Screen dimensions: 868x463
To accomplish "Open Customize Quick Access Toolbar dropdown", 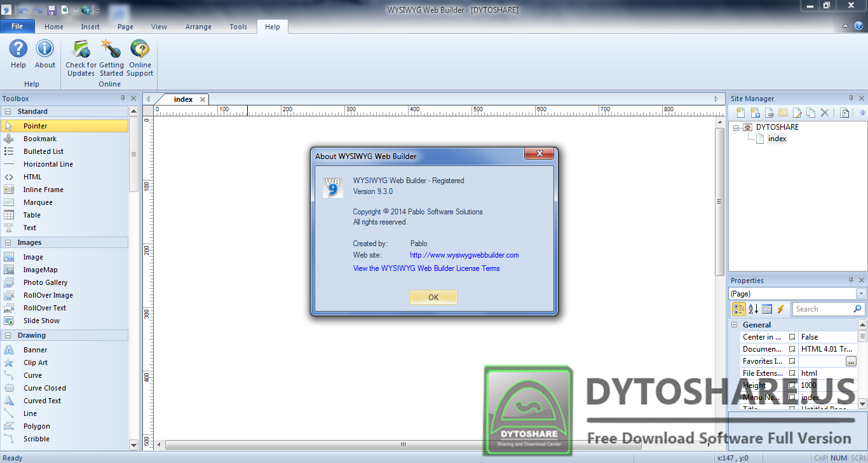I will pyautogui.click(x=97, y=10).
